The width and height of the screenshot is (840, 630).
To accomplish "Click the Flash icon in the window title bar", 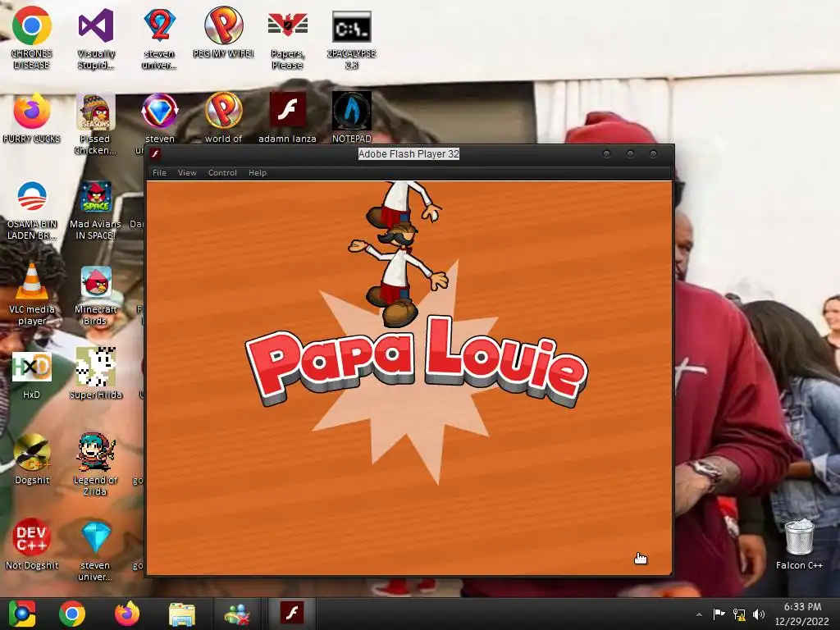I will (x=155, y=153).
